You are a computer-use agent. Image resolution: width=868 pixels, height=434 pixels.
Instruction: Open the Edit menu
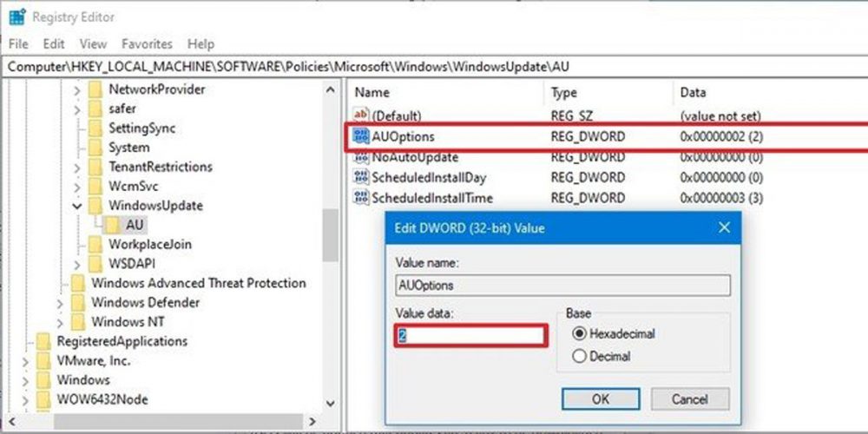[x=54, y=43]
